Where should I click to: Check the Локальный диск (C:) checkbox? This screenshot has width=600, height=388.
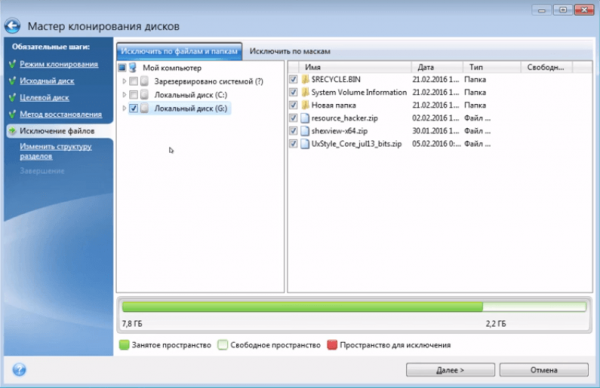point(133,95)
